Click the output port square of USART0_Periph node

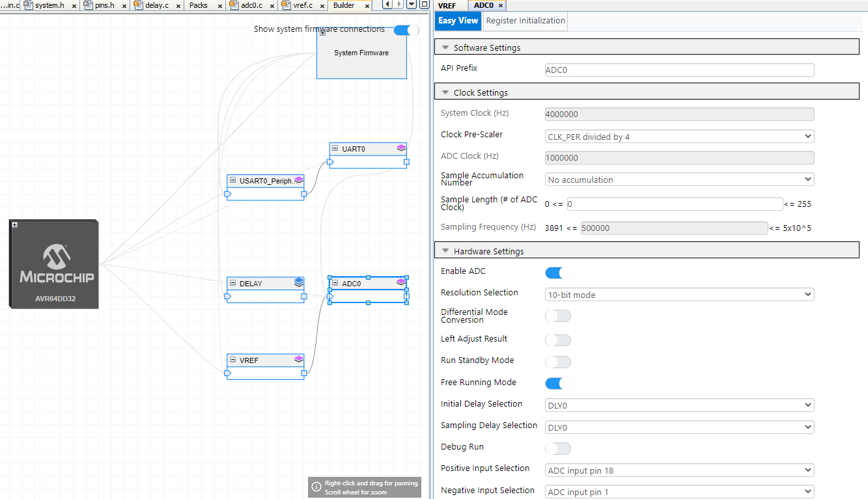coord(303,194)
